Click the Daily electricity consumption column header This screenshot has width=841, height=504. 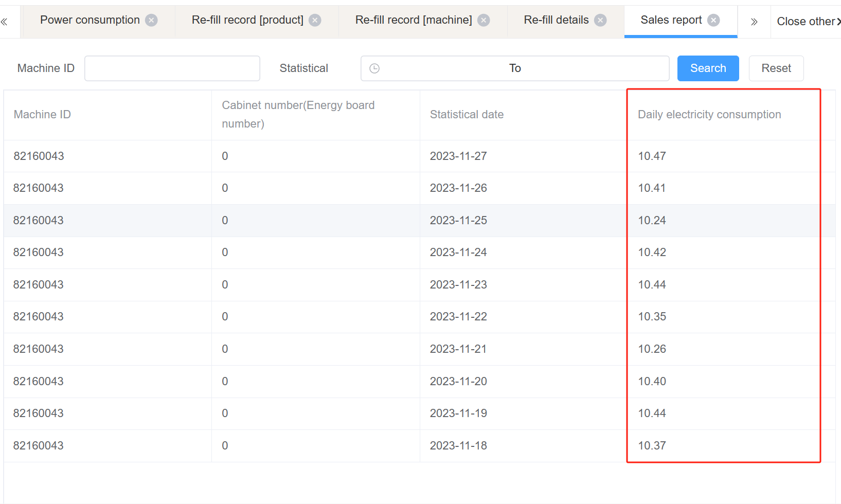[709, 115]
